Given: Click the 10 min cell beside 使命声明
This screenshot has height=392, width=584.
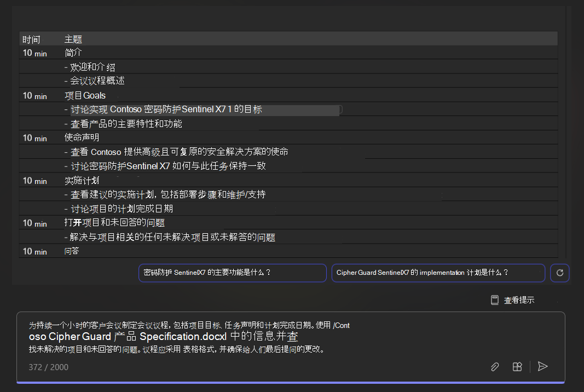Looking at the screenshot, I should (x=34, y=138).
